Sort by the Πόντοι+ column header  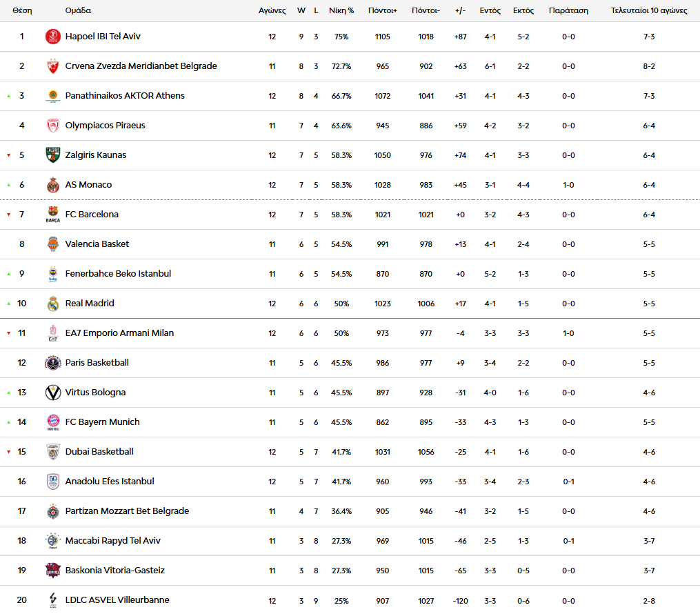[x=383, y=11]
